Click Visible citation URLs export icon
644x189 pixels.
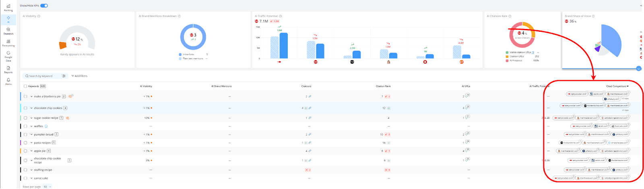(x=533, y=52)
